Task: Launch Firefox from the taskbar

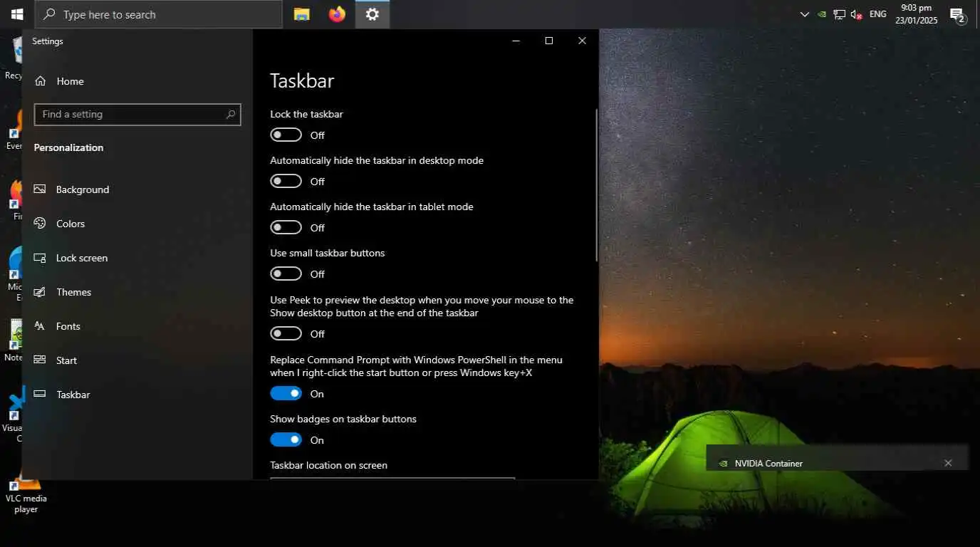Action: (337, 14)
